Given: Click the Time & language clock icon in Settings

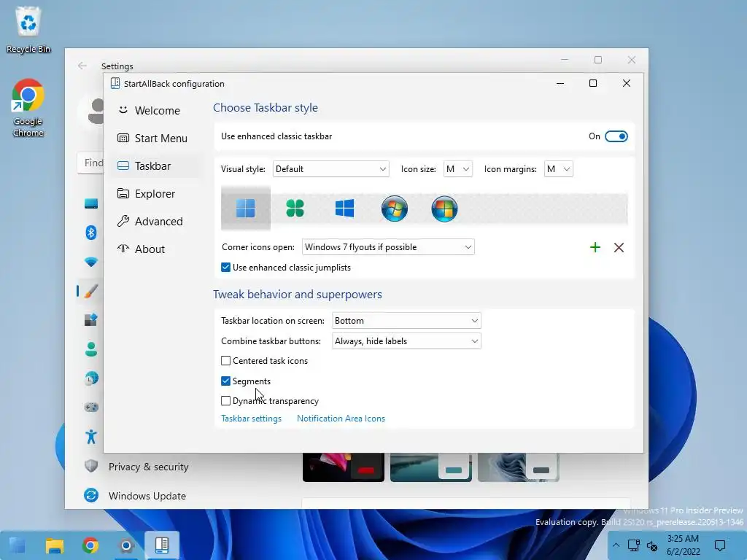Looking at the screenshot, I should point(91,378).
